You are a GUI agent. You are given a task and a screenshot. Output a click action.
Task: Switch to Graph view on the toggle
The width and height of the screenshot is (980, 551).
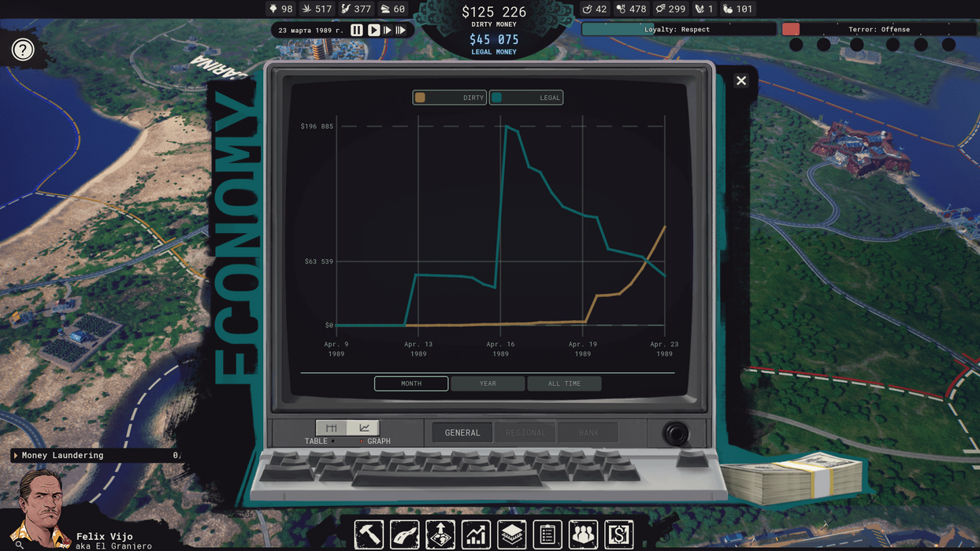364,428
